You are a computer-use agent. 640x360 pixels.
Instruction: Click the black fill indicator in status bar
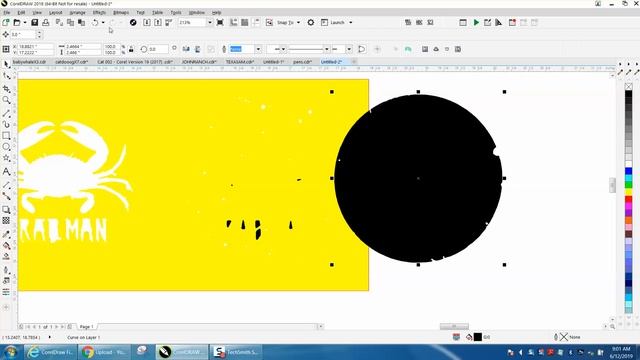[x=478, y=337]
